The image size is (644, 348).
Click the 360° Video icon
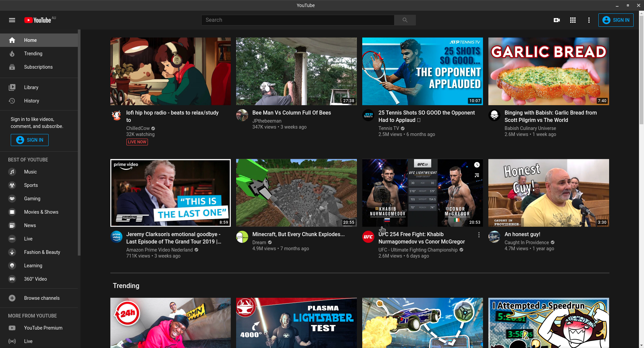(x=12, y=279)
